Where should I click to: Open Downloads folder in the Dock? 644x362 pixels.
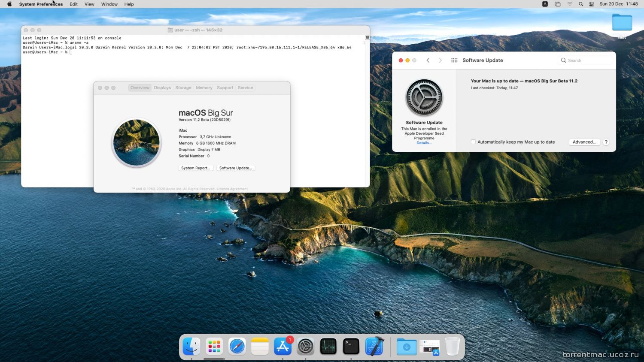tap(407, 347)
